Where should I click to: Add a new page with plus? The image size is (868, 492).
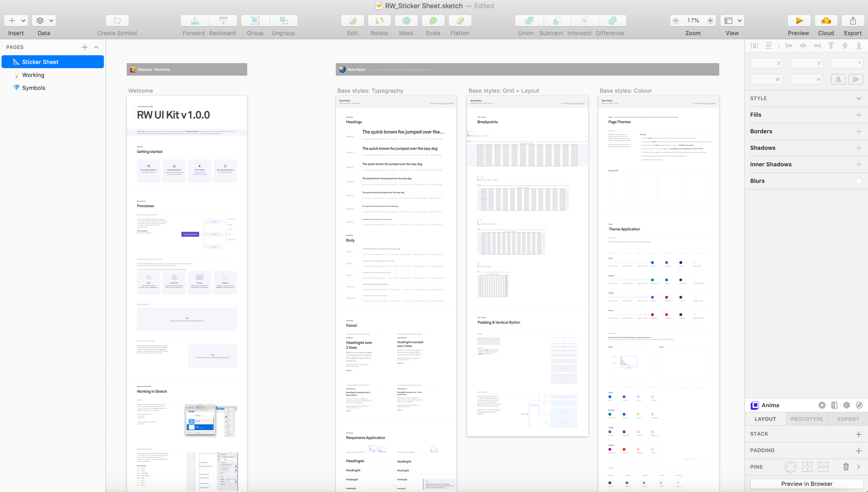point(85,47)
